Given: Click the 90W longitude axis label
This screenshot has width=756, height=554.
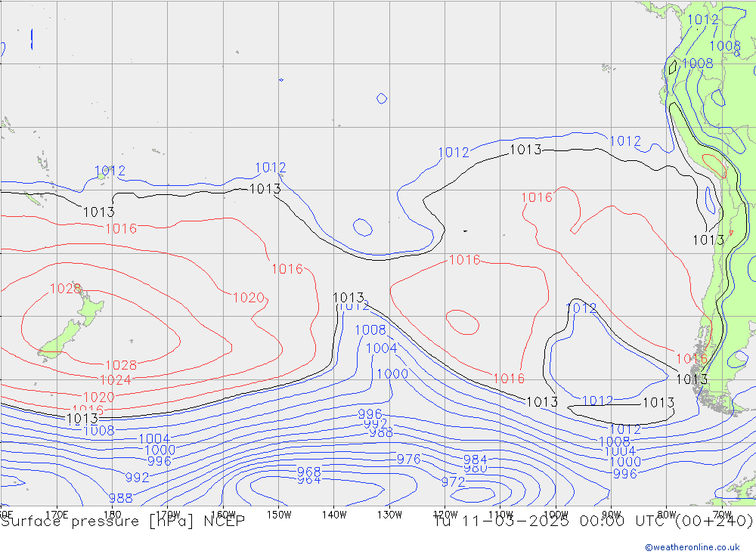Looking at the screenshot, I should 612,515.
